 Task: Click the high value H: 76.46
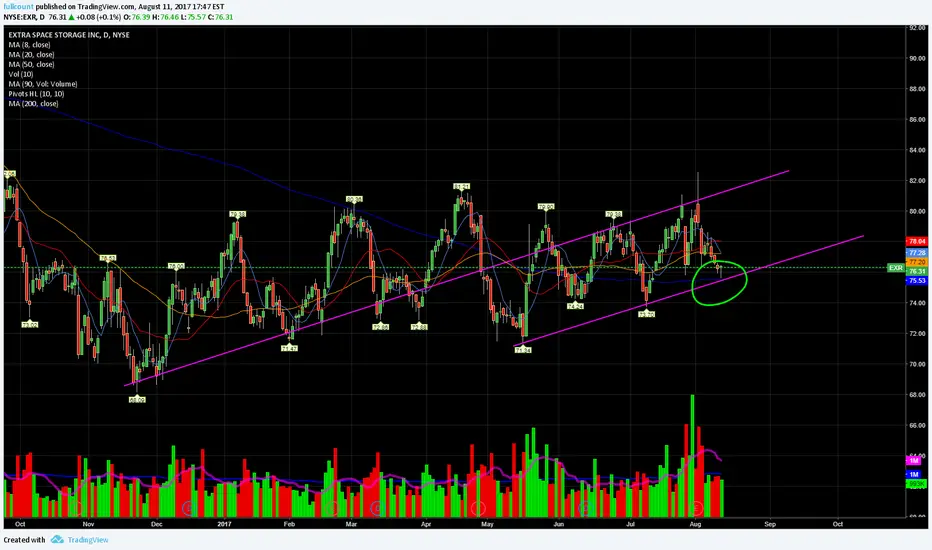point(166,17)
